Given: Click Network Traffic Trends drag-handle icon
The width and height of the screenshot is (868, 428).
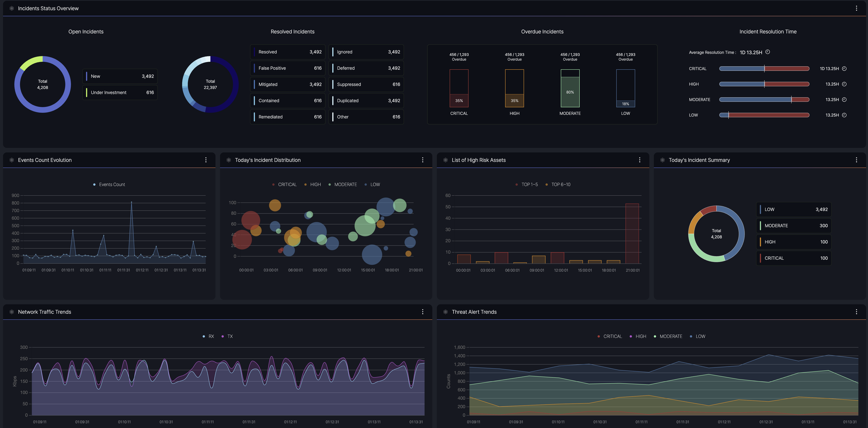Looking at the screenshot, I should coord(12,312).
